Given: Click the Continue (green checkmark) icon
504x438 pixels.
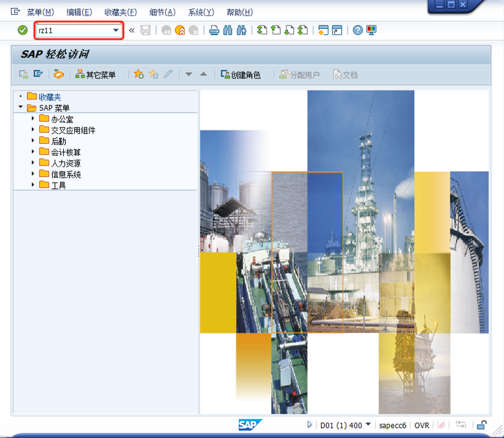Looking at the screenshot, I should coord(22,30).
